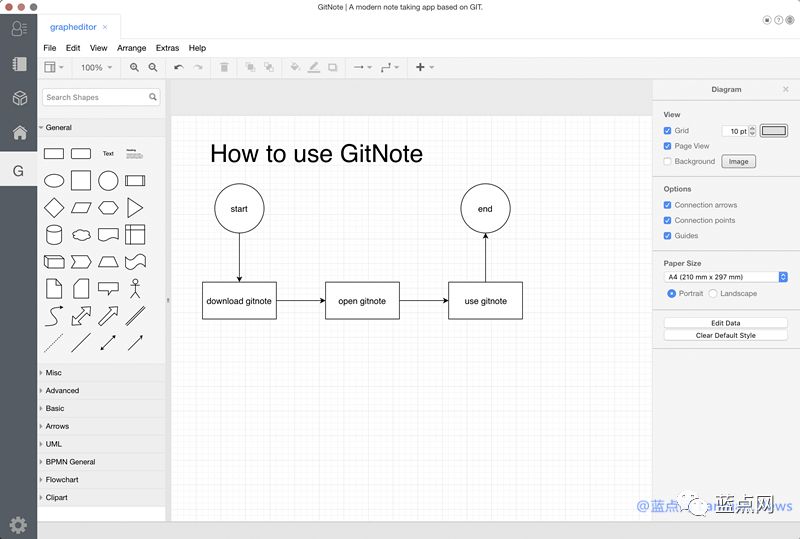The height and width of the screenshot is (539, 800).
Task: Click the Edit Data button
Action: [x=726, y=323]
